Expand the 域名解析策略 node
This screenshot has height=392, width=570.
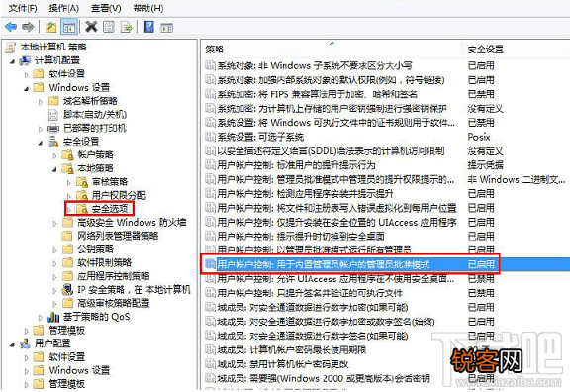point(41,102)
